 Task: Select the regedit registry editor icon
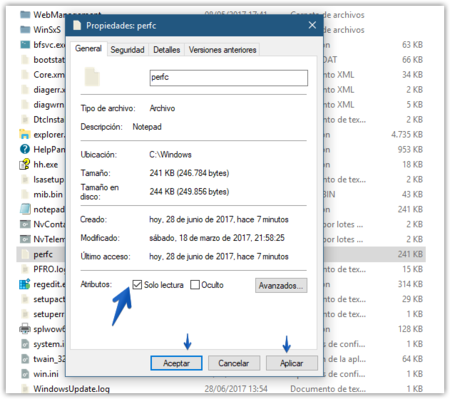pyautogui.click(x=25, y=284)
